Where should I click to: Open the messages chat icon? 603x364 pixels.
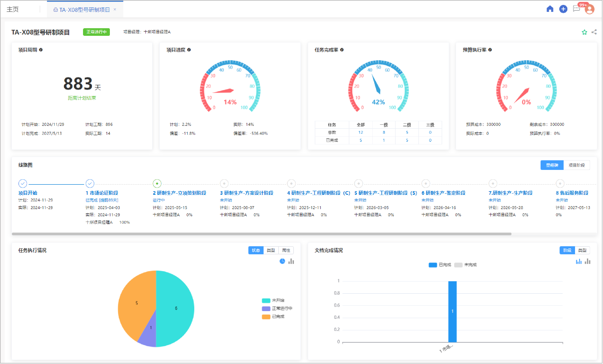pos(576,9)
